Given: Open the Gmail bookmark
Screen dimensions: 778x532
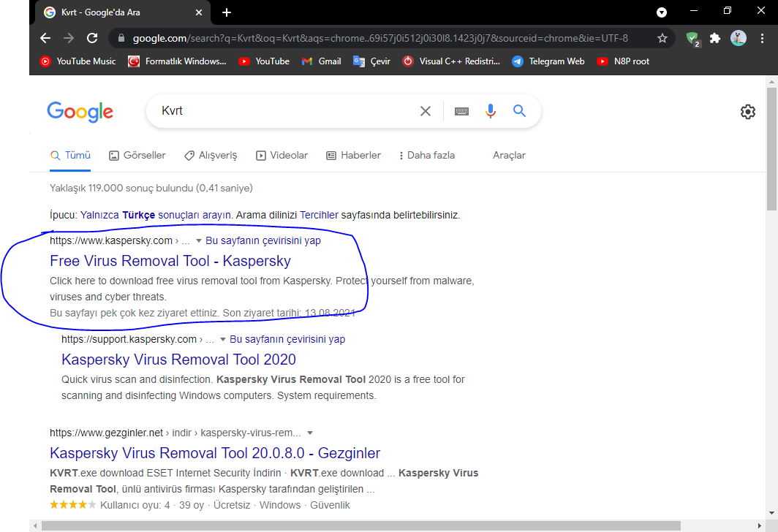Looking at the screenshot, I should click(322, 61).
